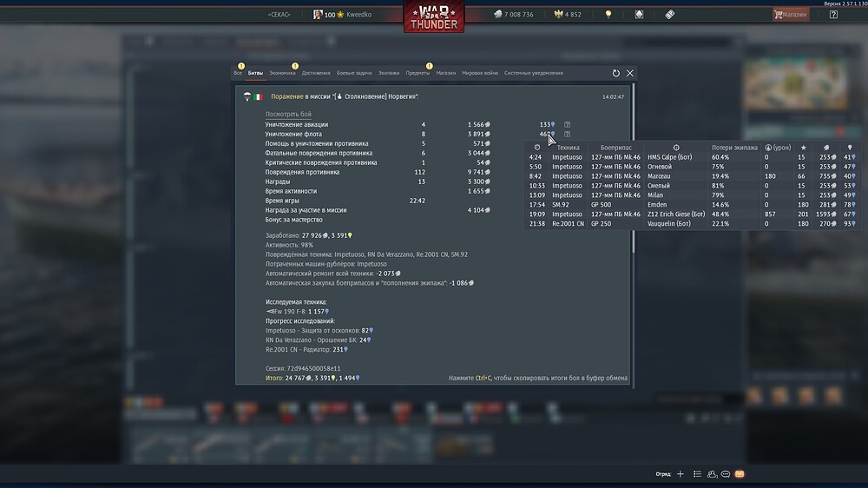The height and width of the screenshot is (488, 868).
Task: Click the GP 500 ammunition cell
Action: tap(602, 204)
